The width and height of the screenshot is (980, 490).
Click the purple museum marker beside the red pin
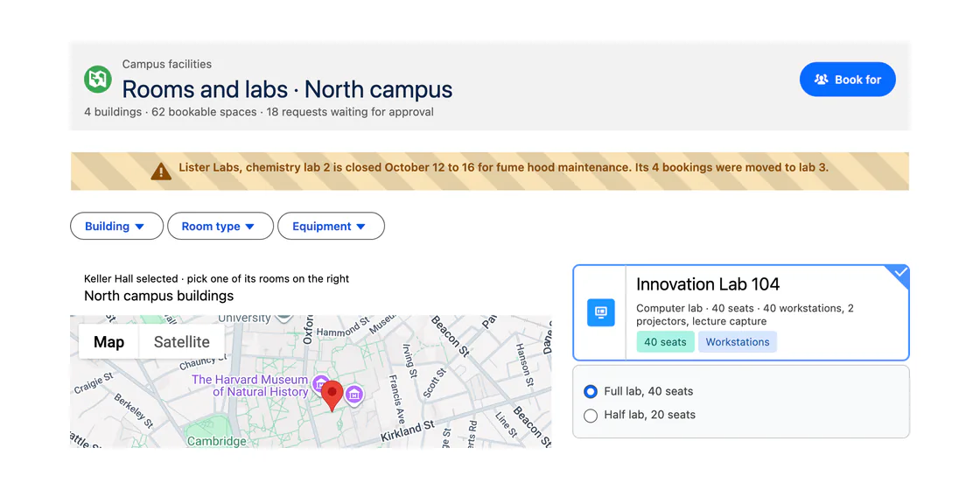(354, 395)
